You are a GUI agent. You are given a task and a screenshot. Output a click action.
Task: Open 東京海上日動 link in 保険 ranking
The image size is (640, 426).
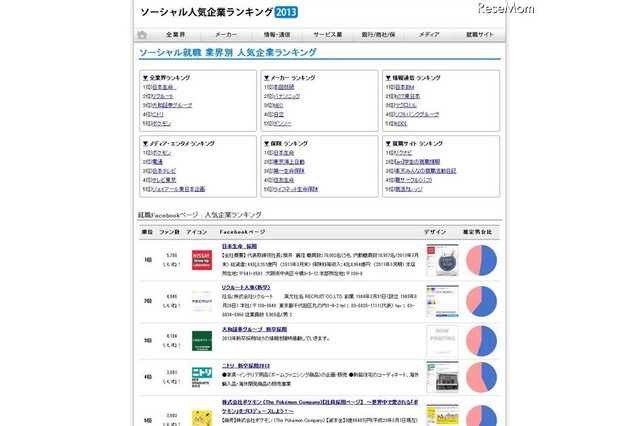tap(289, 162)
